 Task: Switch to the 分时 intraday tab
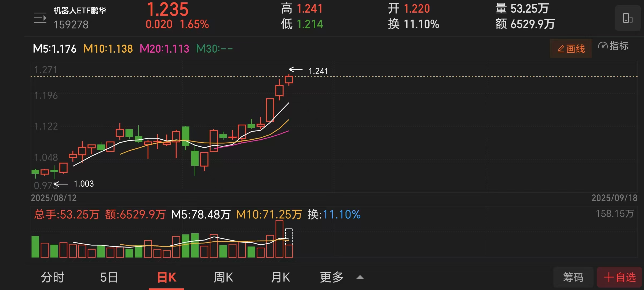pyautogui.click(x=52, y=277)
